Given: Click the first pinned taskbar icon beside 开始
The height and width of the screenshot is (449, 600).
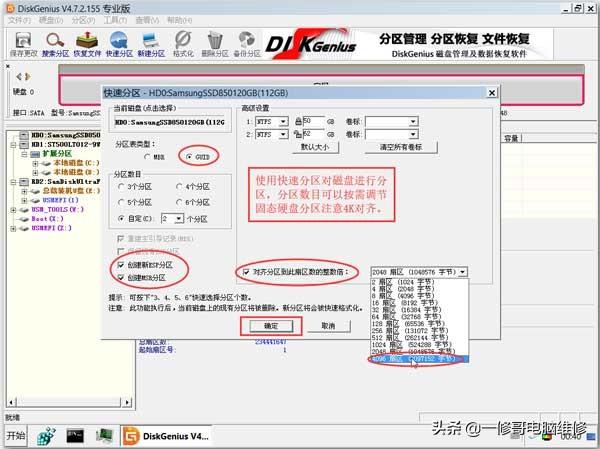Looking at the screenshot, I should [x=46, y=436].
